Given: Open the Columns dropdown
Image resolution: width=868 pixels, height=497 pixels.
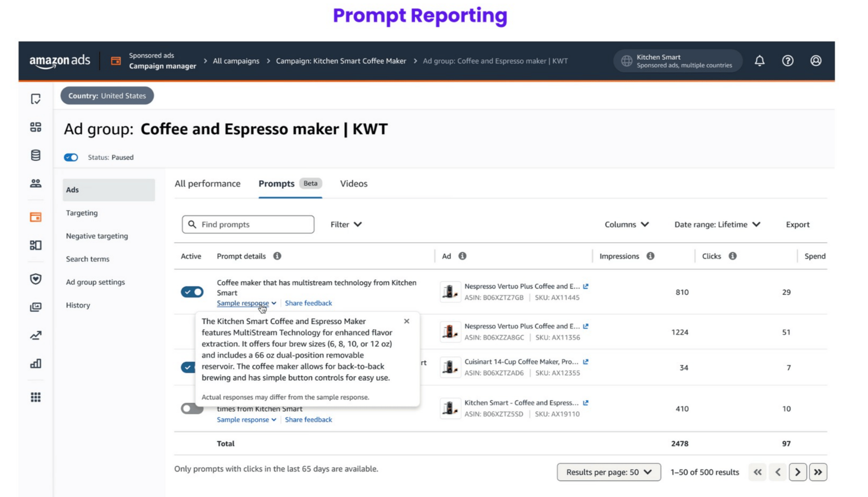Looking at the screenshot, I should (x=627, y=224).
